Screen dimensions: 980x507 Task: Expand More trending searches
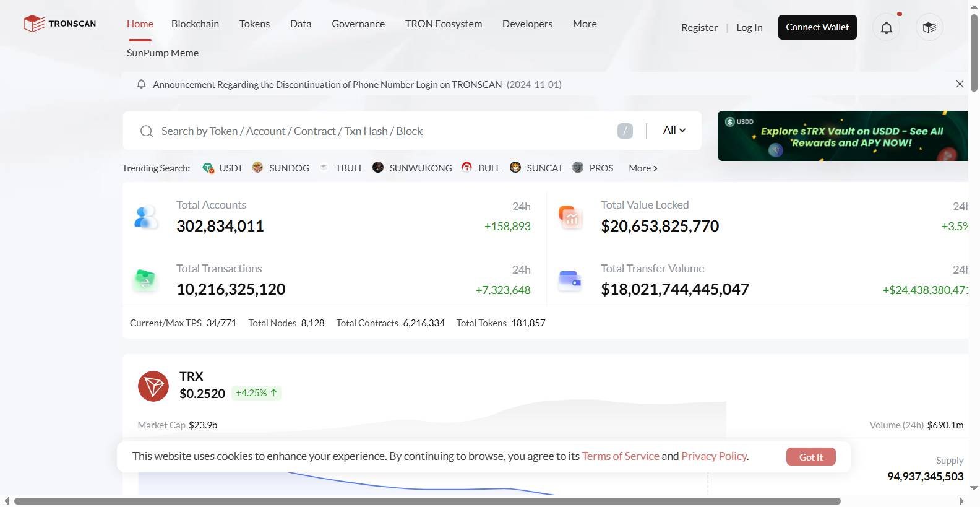pos(643,168)
